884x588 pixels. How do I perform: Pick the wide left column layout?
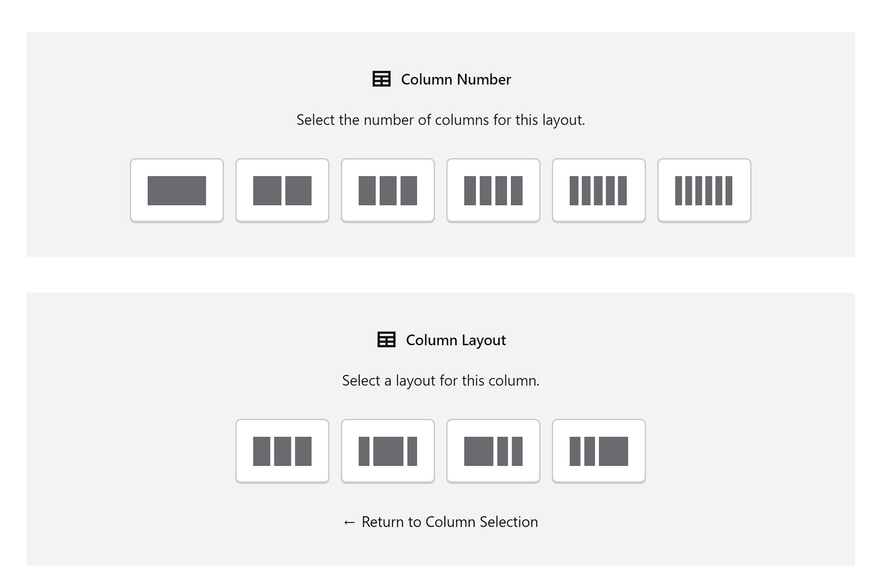tap(493, 451)
